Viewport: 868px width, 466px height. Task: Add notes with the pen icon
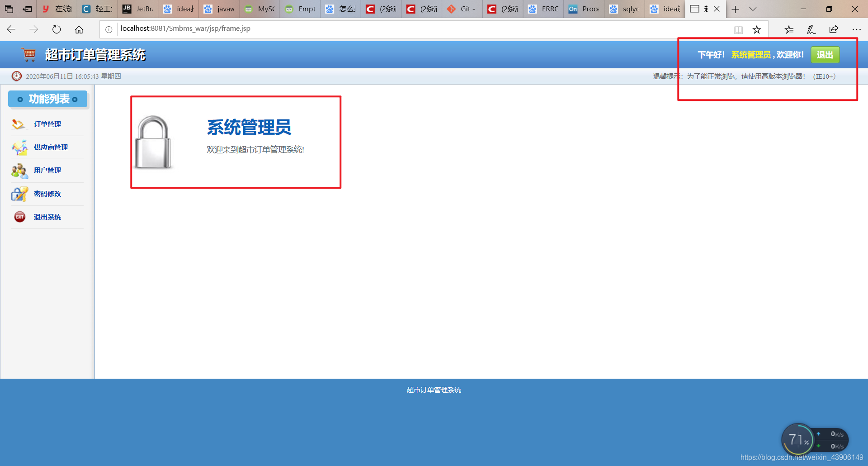pos(811,30)
